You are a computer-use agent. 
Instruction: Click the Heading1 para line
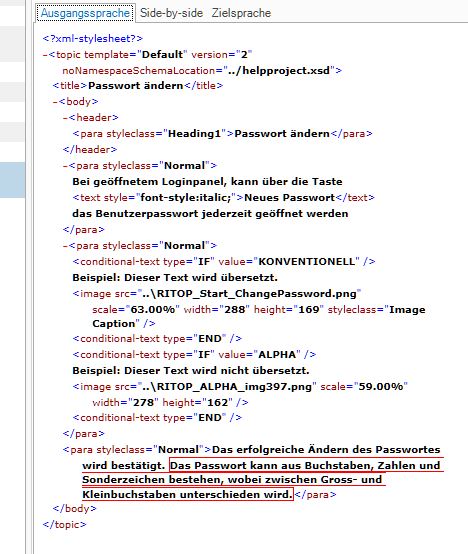pos(223,134)
